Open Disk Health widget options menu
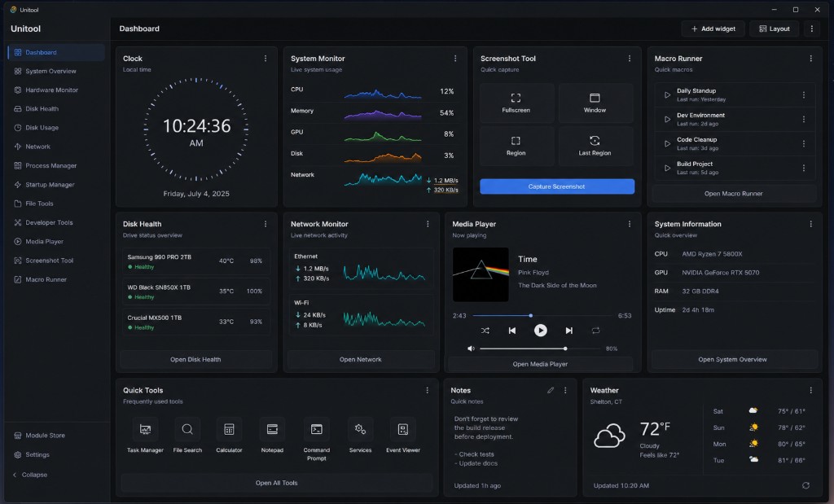The height and width of the screenshot is (504, 834). 266,225
